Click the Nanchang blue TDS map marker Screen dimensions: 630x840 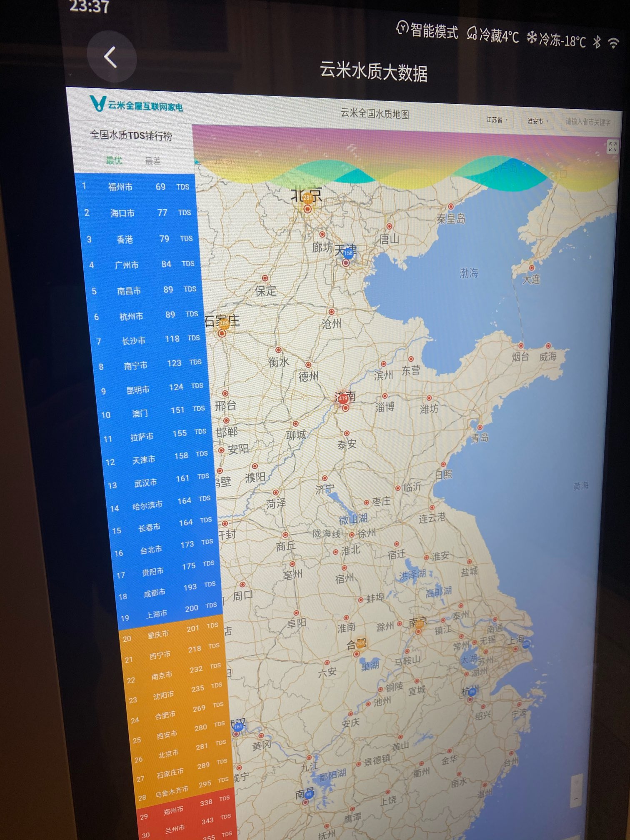(309, 794)
